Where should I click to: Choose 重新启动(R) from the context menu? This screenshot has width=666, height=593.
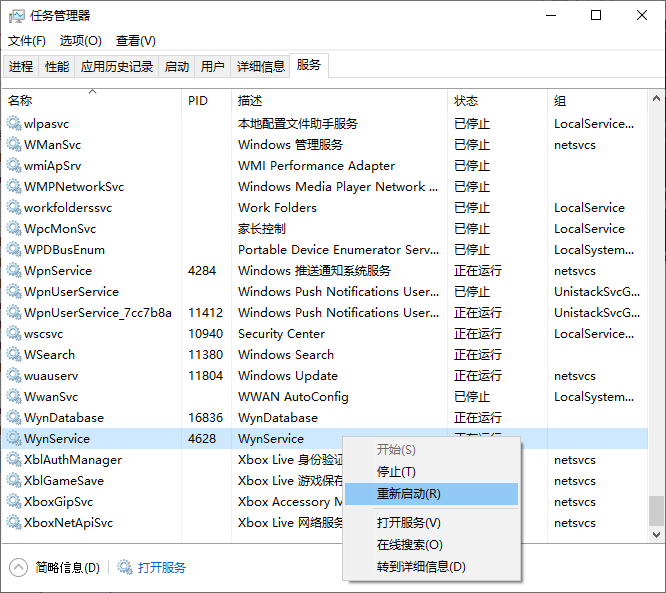click(x=408, y=494)
